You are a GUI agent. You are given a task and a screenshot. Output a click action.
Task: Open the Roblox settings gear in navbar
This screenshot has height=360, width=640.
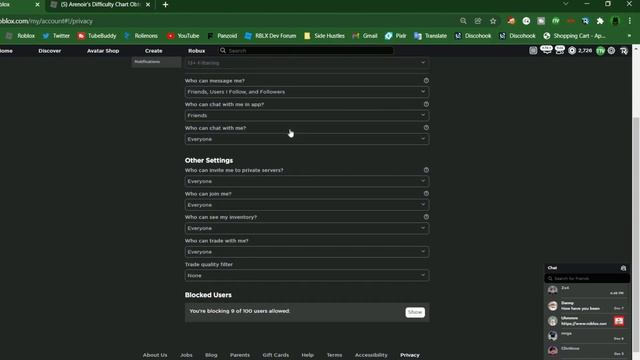pos(611,51)
